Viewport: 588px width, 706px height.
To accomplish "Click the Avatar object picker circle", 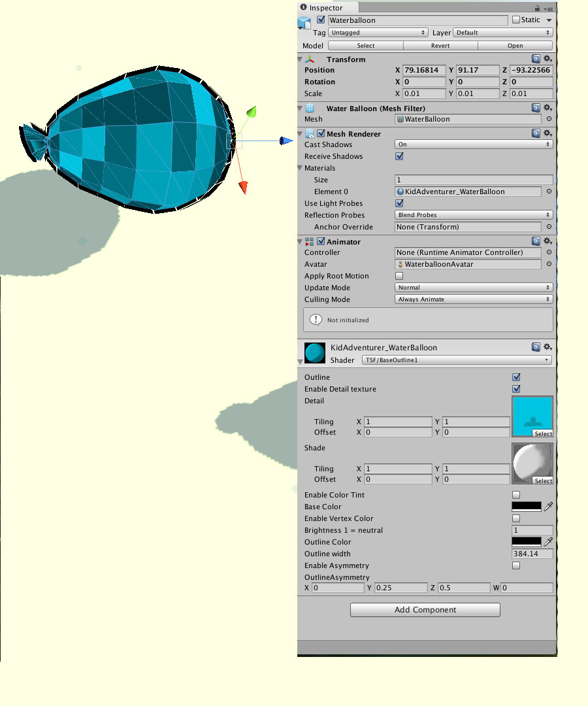I will (549, 264).
